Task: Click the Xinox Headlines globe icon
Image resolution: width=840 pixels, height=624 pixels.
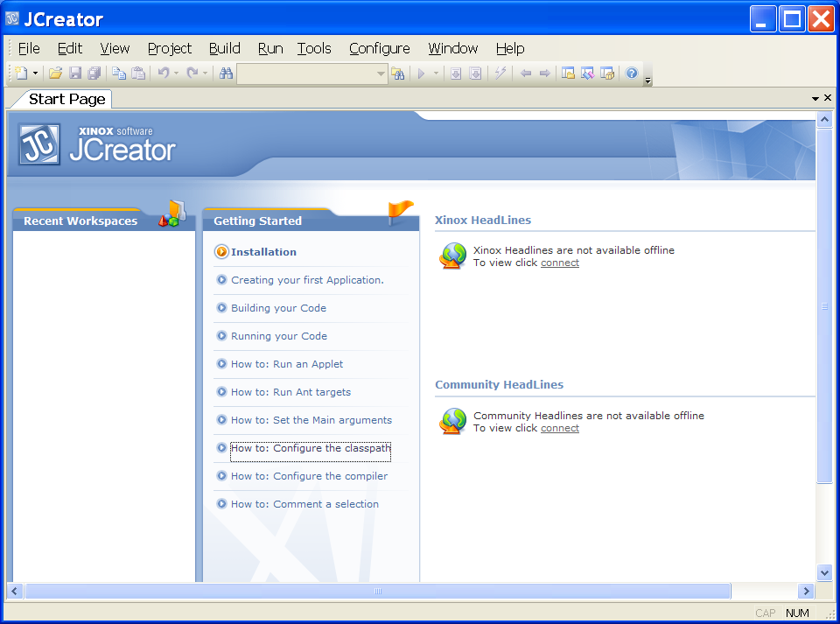Action: click(x=453, y=255)
